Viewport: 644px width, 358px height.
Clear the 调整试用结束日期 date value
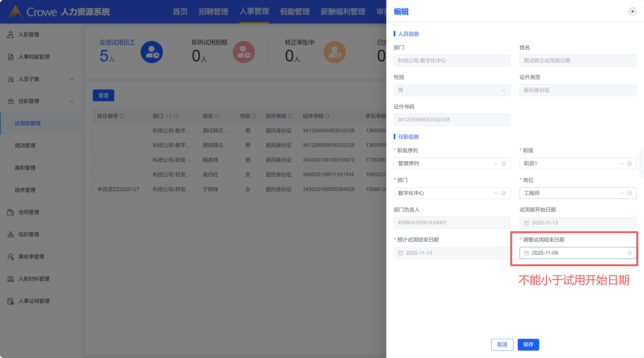pos(630,253)
